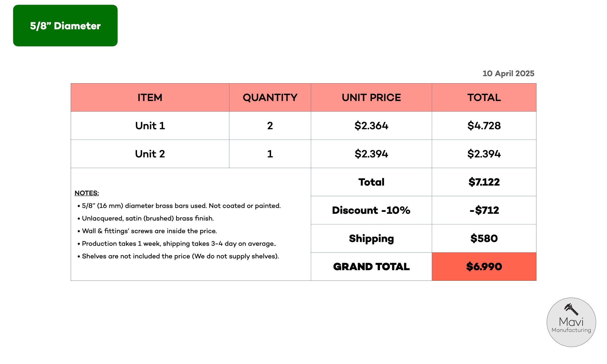This screenshot has height=364, width=607.
Task: Select the Shipping $580 value
Action: [484, 238]
